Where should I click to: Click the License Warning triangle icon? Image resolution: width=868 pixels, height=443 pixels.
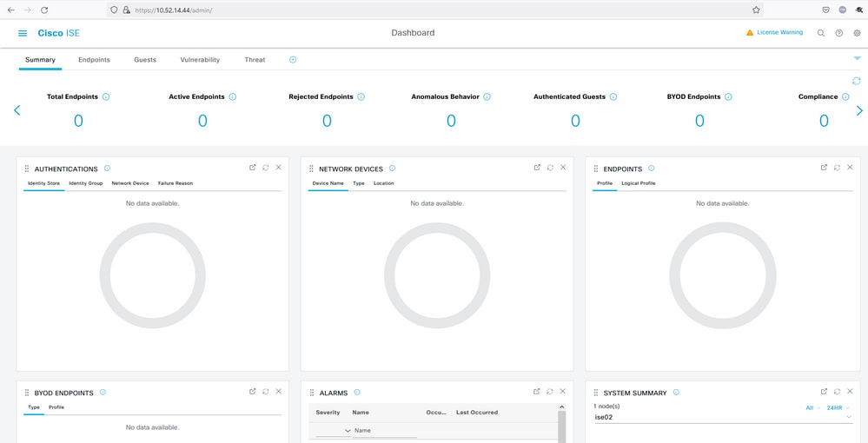point(750,33)
